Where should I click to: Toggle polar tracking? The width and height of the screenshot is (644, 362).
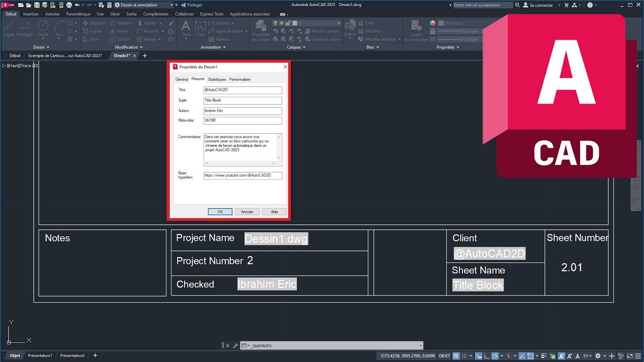[495, 356]
